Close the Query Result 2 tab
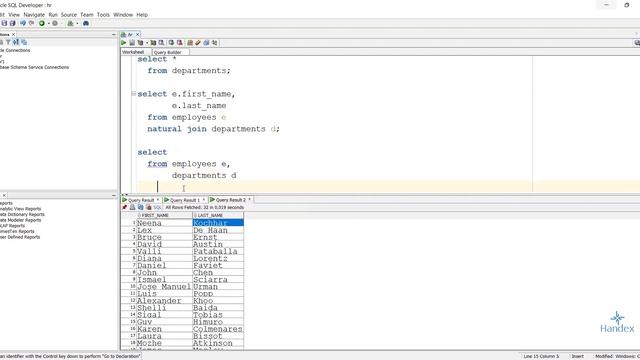Screen dimensions: 640x360 [250, 200]
